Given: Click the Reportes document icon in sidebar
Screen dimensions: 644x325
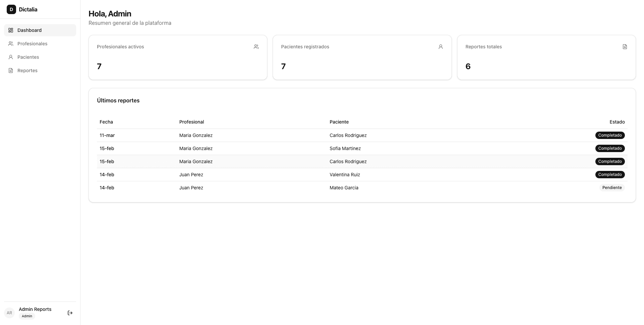Looking at the screenshot, I should click(x=11, y=71).
